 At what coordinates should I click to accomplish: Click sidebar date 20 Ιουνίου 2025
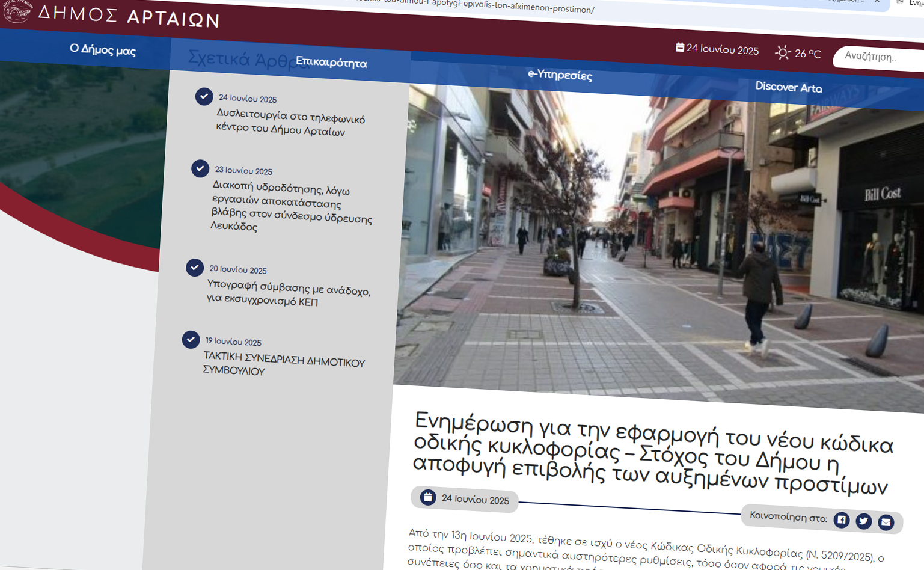pyautogui.click(x=238, y=269)
